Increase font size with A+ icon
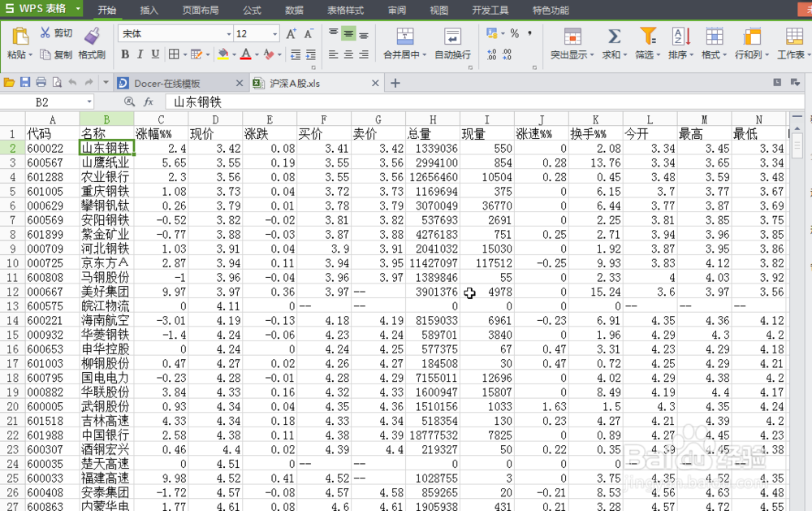 pos(292,33)
